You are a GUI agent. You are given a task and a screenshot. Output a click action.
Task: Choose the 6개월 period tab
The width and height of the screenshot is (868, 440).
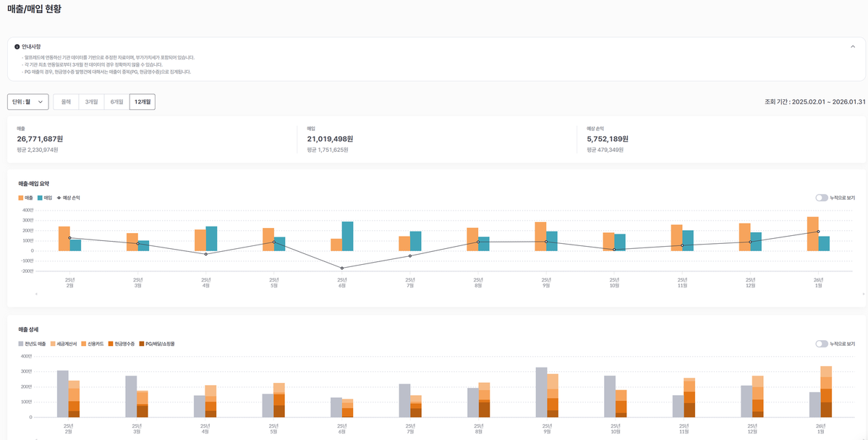(116, 102)
